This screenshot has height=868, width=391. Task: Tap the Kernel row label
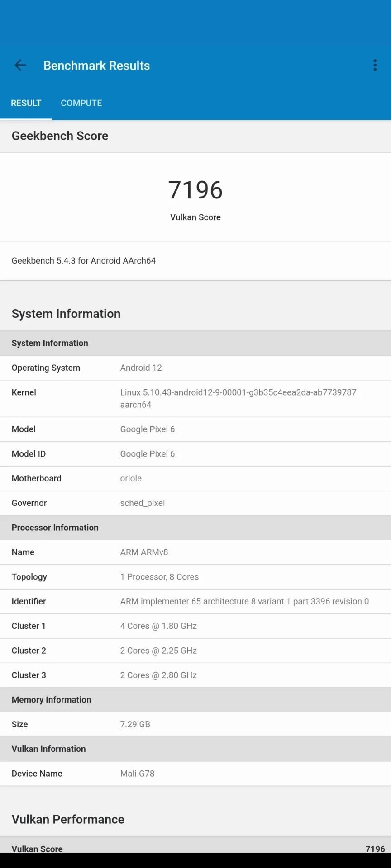24,392
